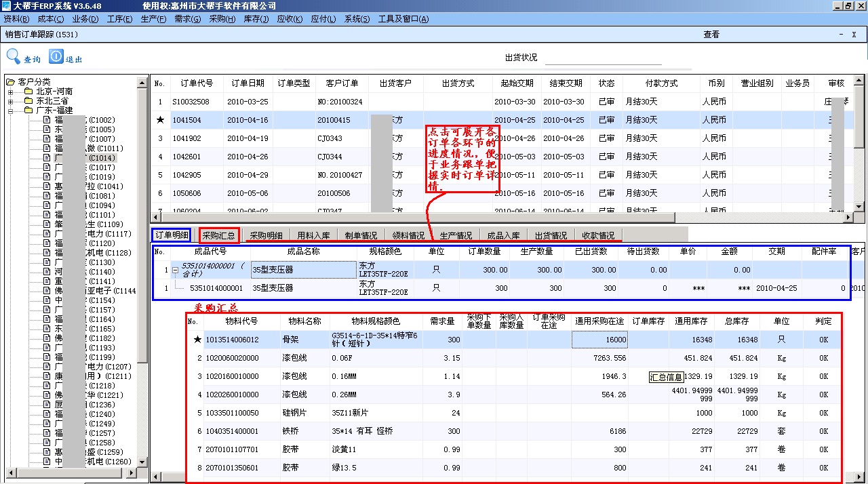868x484 pixels.
Task: Open the 采购(H) menu
Action: 222,19
